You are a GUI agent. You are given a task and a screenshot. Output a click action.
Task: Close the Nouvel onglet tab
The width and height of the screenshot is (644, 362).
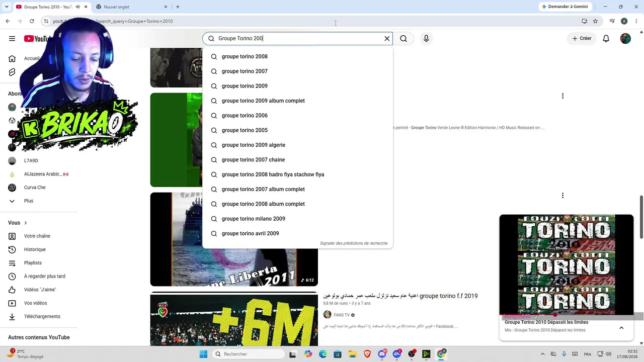click(x=166, y=7)
